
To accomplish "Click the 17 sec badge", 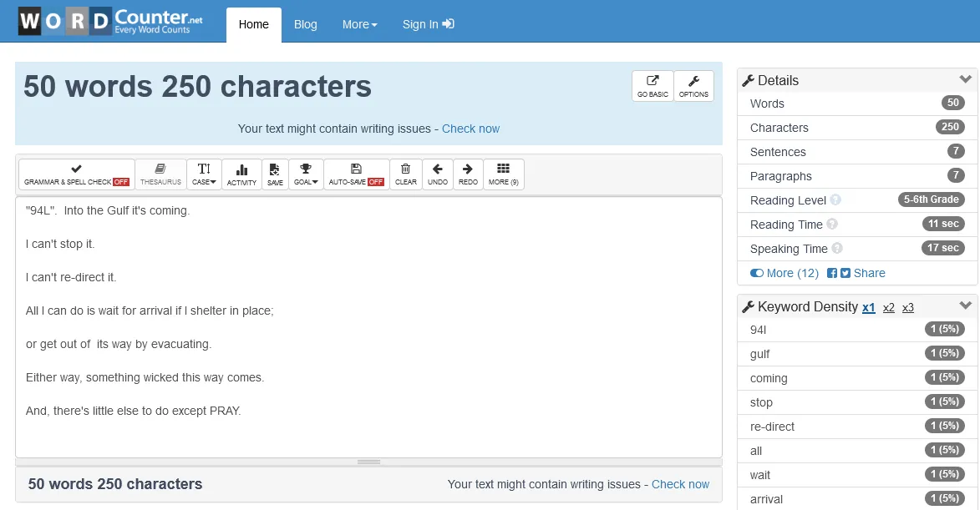I will tap(943, 248).
